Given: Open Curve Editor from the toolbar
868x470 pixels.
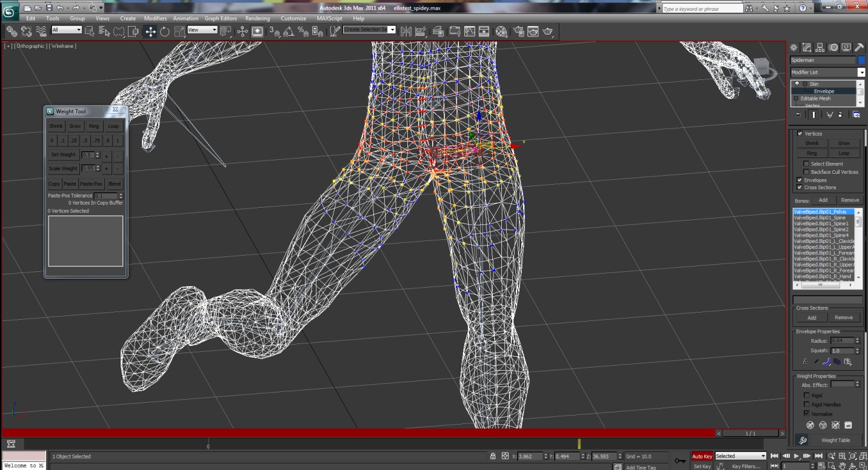Looking at the screenshot, I should coord(469,31).
